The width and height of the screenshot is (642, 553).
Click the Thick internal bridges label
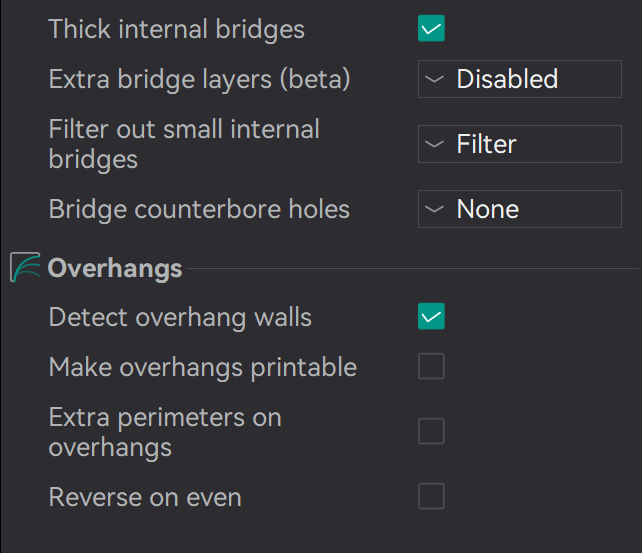pos(176,29)
